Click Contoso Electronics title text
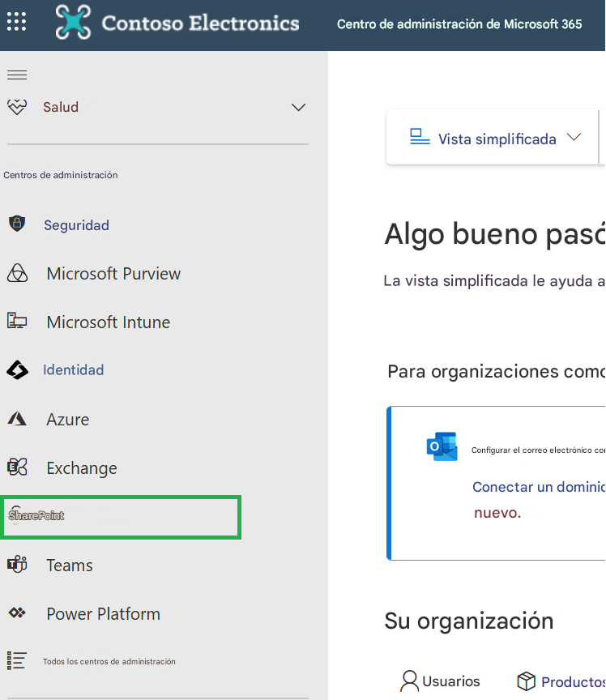The height and width of the screenshot is (700, 606). coord(200,23)
